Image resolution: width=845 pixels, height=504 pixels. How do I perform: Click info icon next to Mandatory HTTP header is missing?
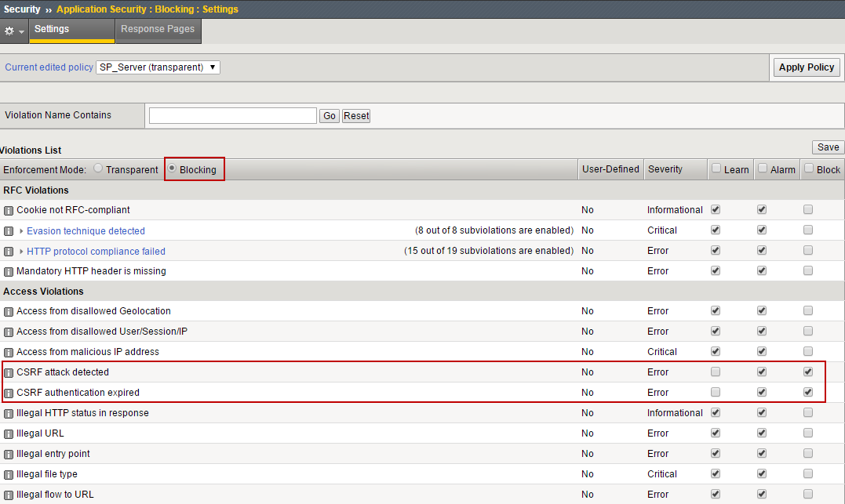click(x=9, y=271)
